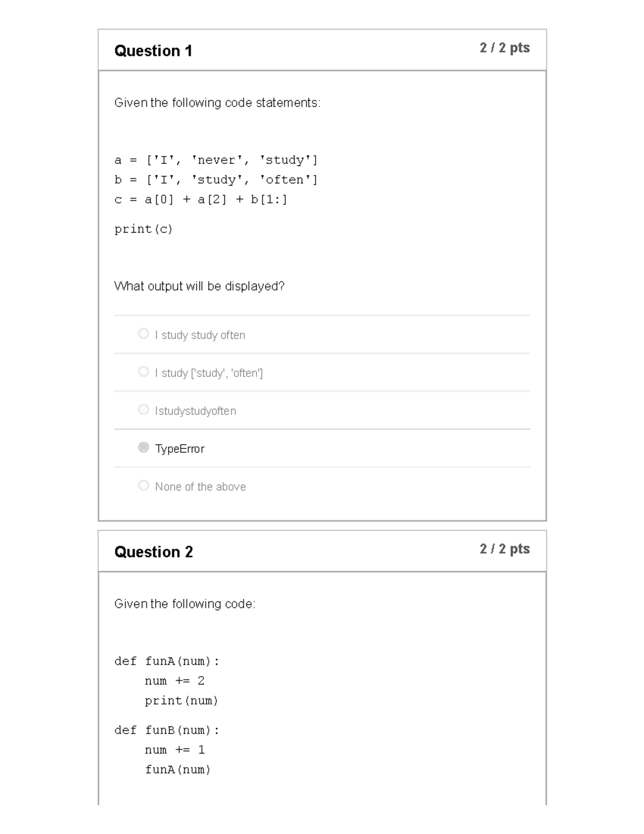Click the Question 2 '2 / 2 pts' score
The image size is (644, 834).
coord(504,549)
